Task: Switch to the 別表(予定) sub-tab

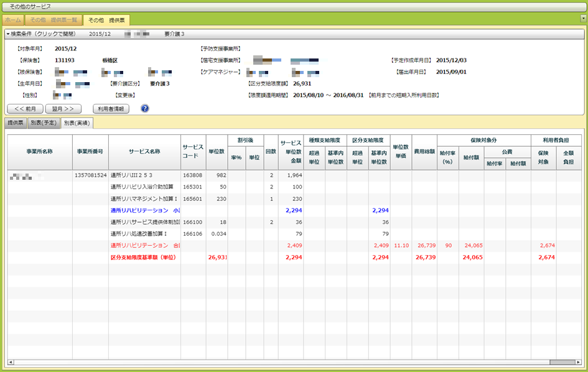Action: [x=44, y=123]
